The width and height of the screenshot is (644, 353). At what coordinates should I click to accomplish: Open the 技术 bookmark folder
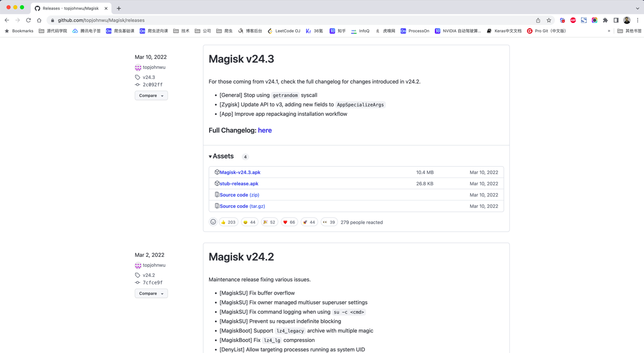click(181, 31)
